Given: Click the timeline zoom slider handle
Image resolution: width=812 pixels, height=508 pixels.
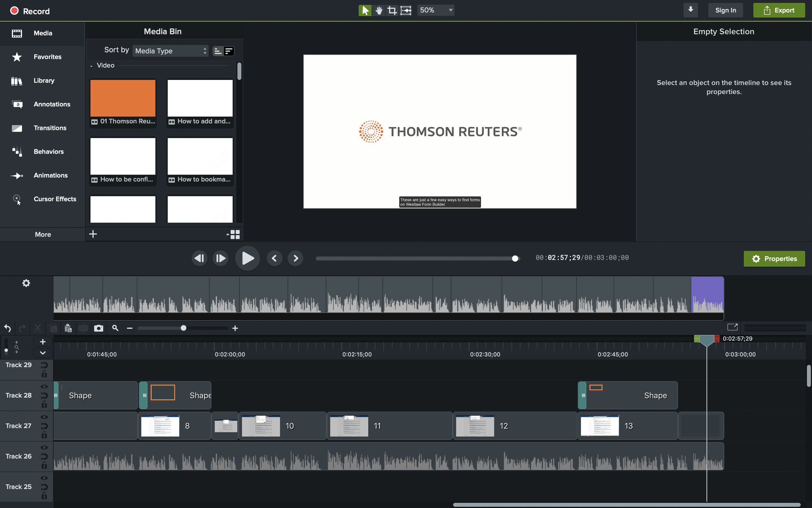Looking at the screenshot, I should pyautogui.click(x=183, y=328).
